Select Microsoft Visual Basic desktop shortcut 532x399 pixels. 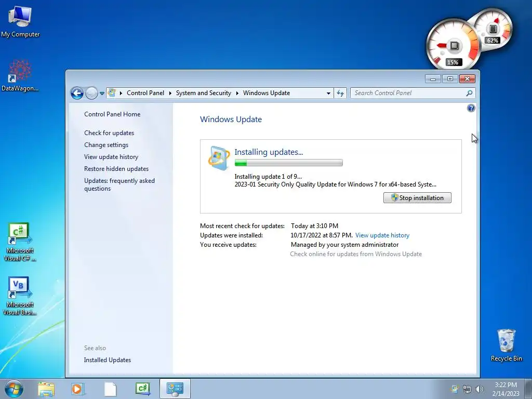[x=20, y=296]
